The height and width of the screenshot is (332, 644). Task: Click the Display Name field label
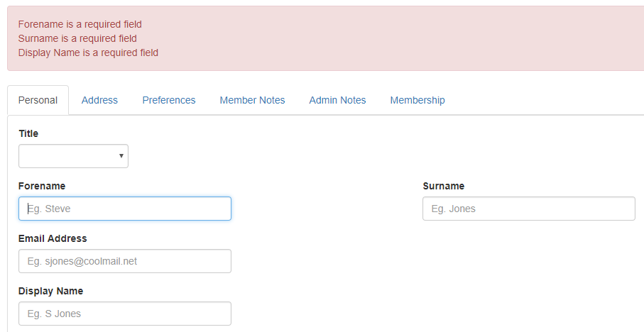[51, 291]
